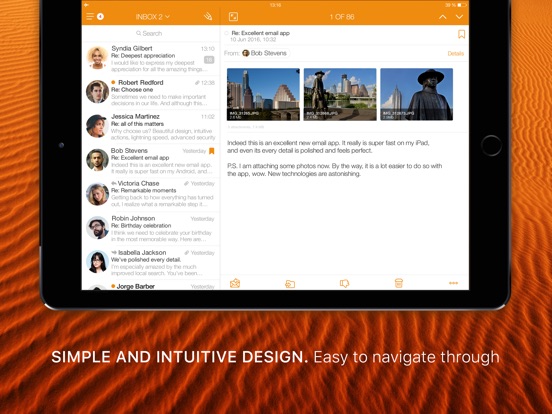Click the unread dot beside Jorge Barber

click(113, 286)
